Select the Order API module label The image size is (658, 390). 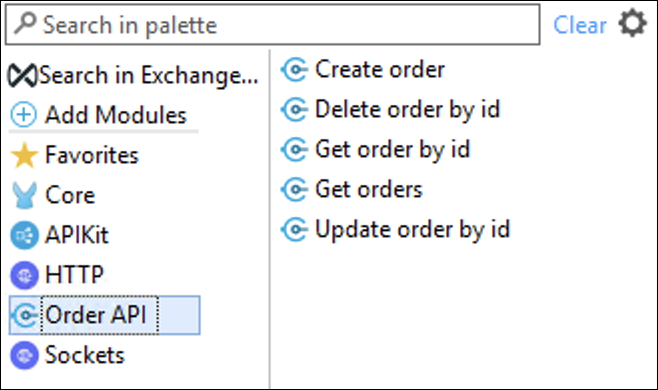(x=96, y=315)
